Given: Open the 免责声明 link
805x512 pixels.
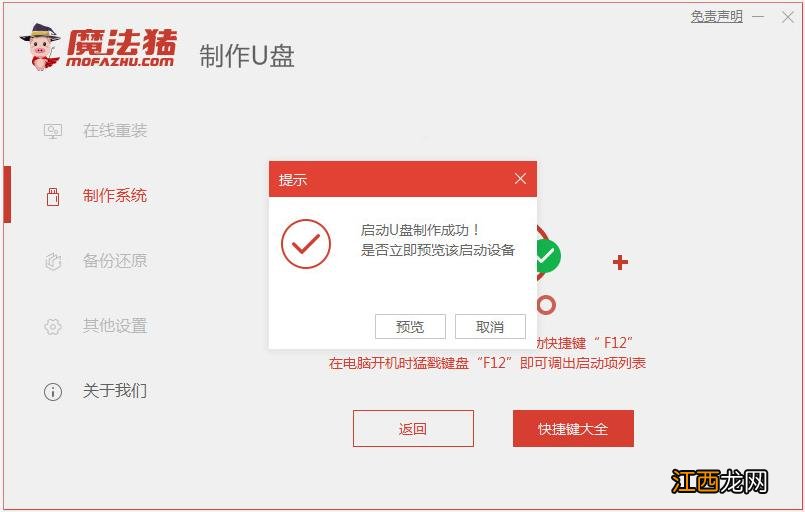Looking at the screenshot, I should (x=717, y=17).
